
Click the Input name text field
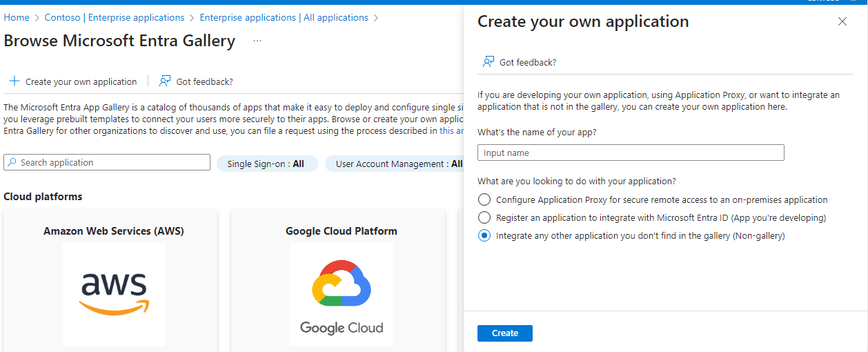click(x=631, y=153)
